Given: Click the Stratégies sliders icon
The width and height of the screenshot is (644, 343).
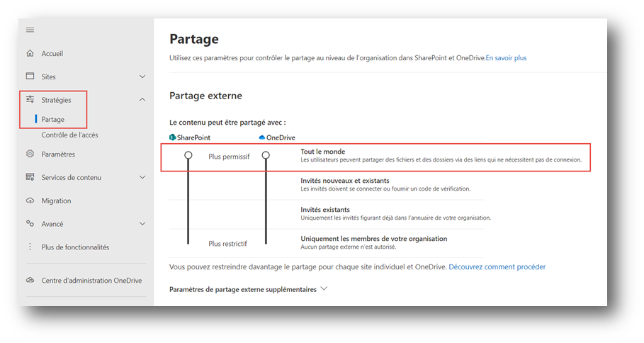Looking at the screenshot, I should pyautogui.click(x=30, y=99).
